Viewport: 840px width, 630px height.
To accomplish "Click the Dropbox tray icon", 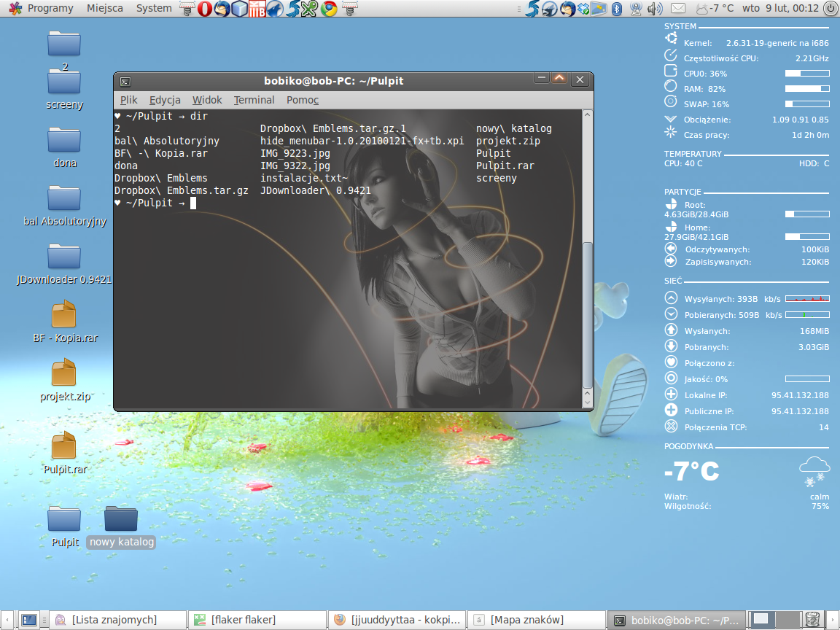I will pyautogui.click(x=583, y=9).
